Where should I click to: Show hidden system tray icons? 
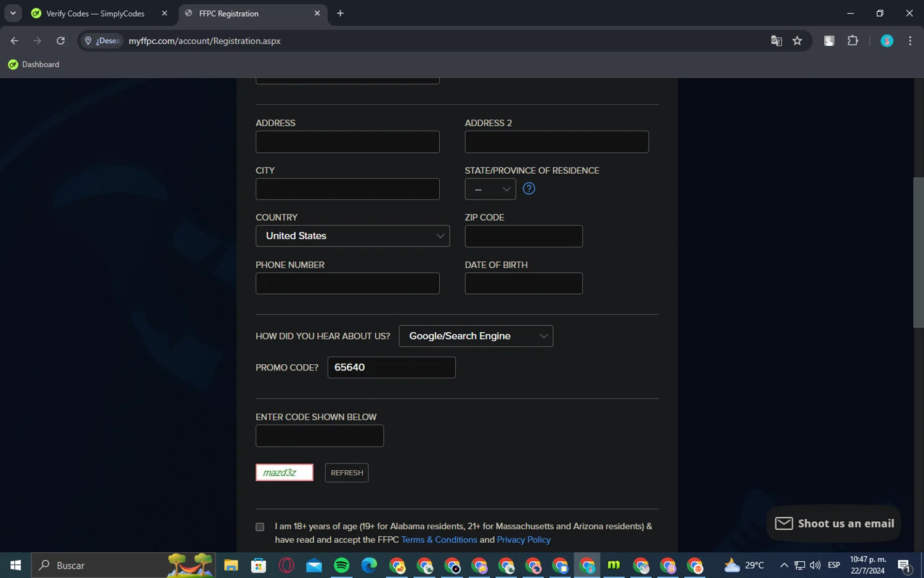784,565
